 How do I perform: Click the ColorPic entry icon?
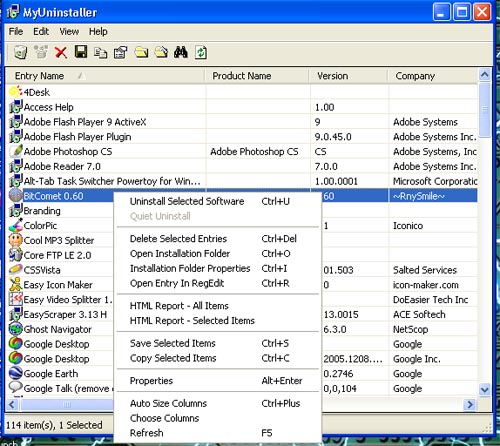pos(15,225)
